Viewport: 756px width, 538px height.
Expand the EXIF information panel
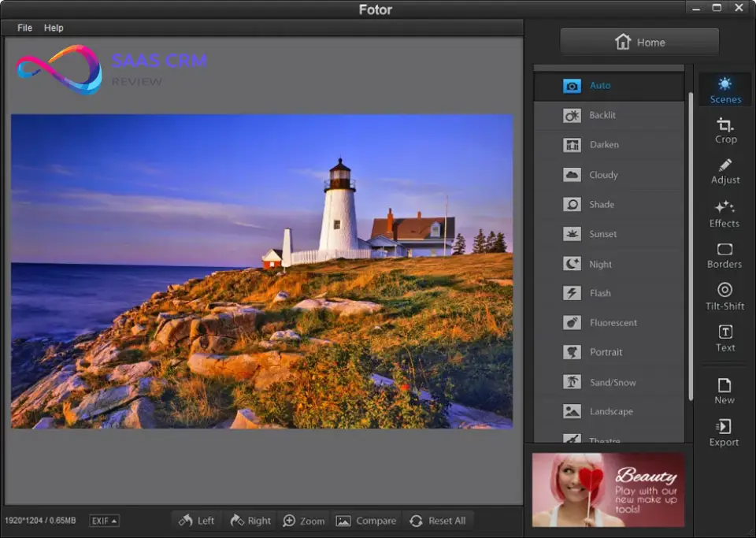point(103,520)
